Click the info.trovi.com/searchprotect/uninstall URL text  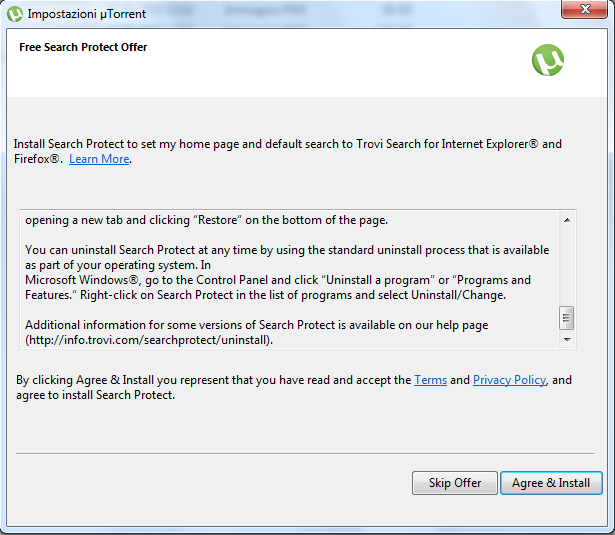click(x=149, y=340)
